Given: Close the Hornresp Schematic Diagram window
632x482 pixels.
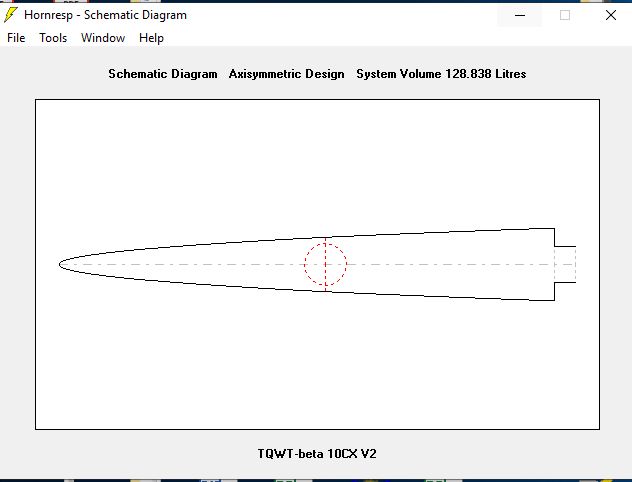Looking at the screenshot, I should pos(611,15).
